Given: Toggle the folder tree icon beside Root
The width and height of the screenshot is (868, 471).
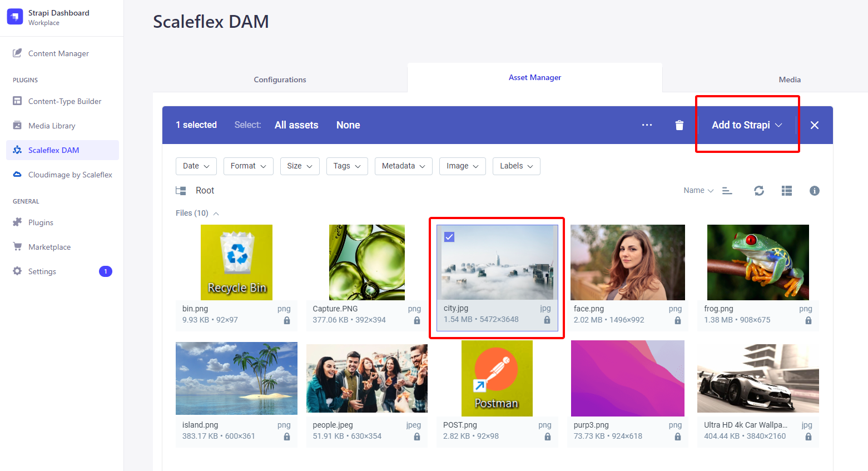Looking at the screenshot, I should (x=181, y=191).
